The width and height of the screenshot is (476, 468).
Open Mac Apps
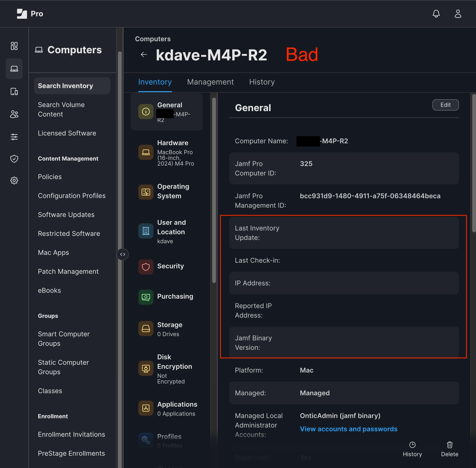53,252
